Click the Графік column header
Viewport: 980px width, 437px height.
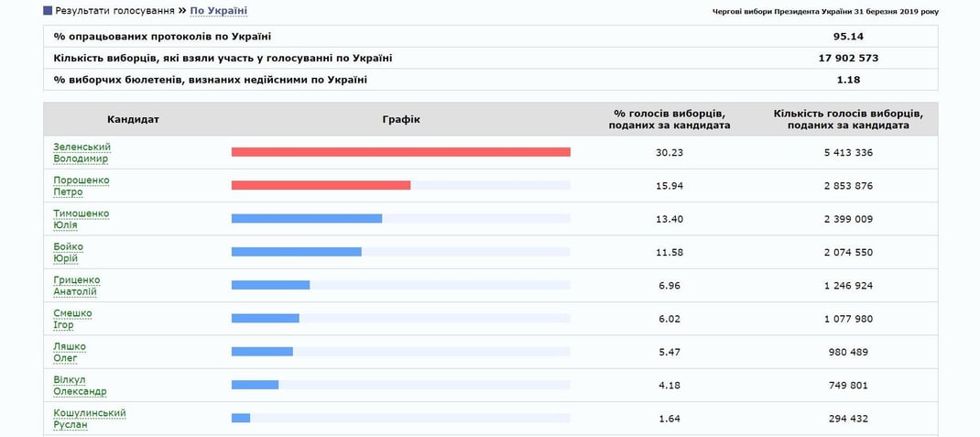[401, 119]
